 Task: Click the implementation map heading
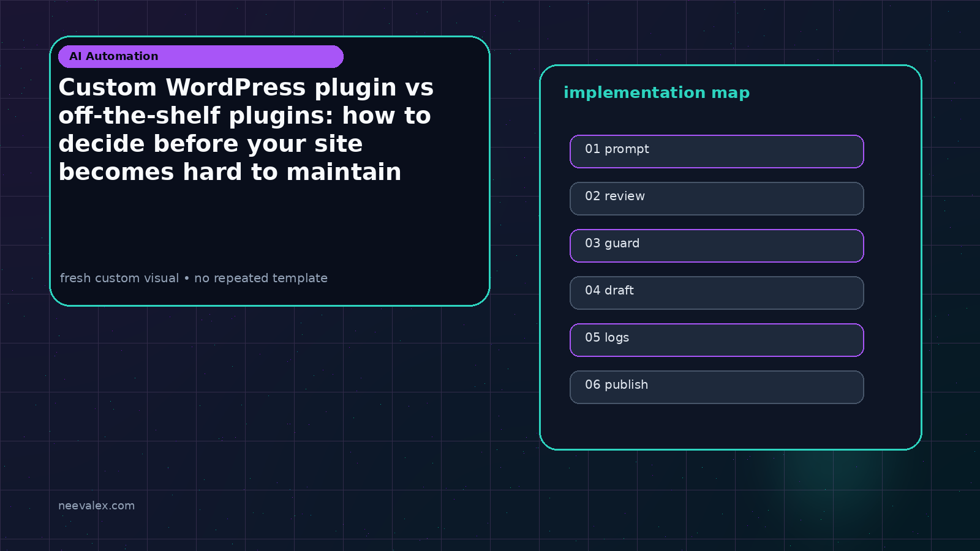(x=657, y=93)
